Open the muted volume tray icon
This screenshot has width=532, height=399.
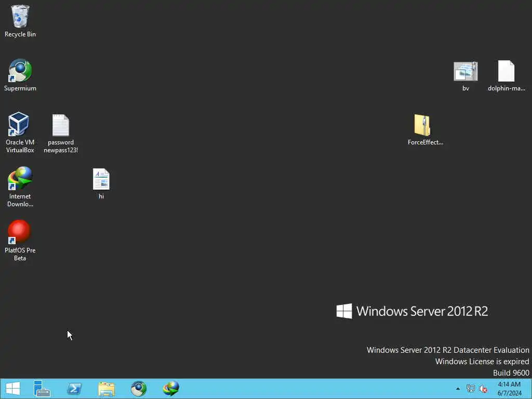(x=483, y=389)
